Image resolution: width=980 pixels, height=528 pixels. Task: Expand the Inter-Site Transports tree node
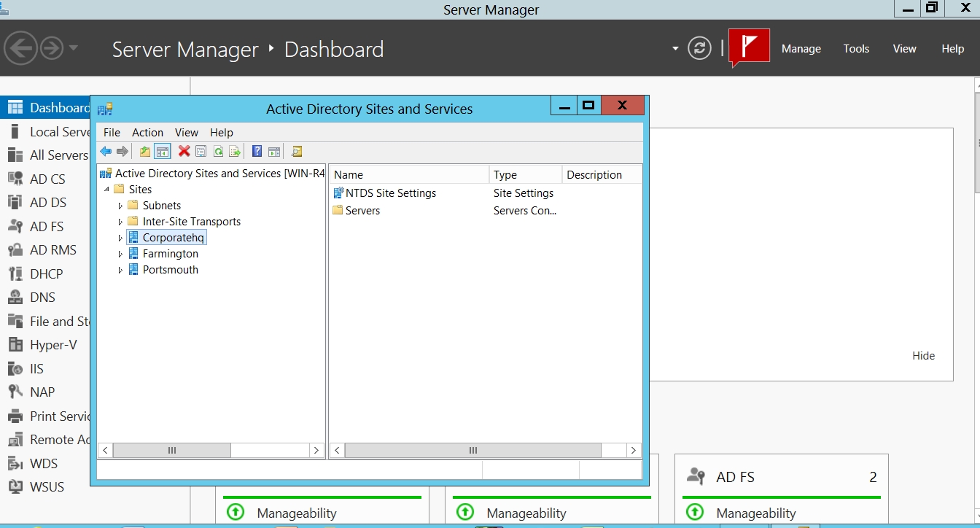point(121,222)
